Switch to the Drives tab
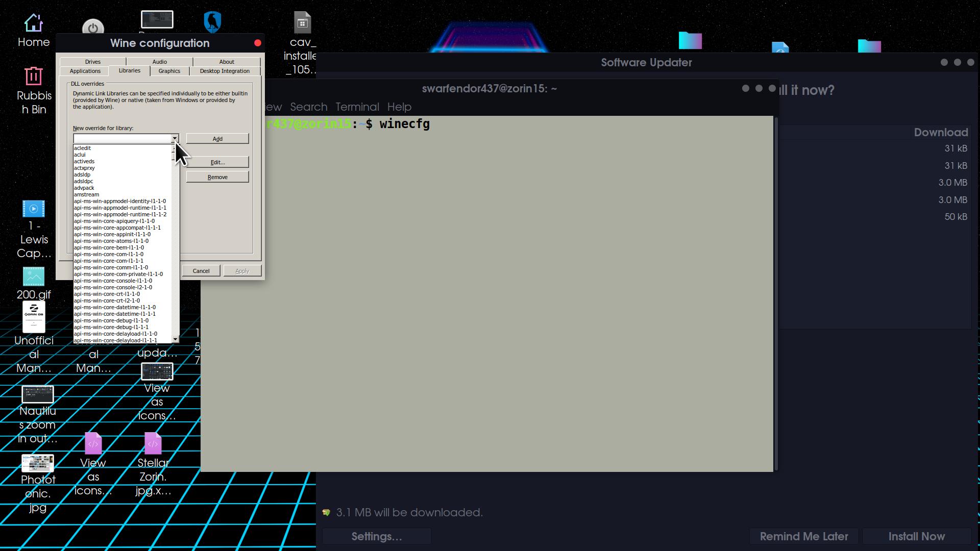This screenshot has height=551, width=980. (93, 62)
